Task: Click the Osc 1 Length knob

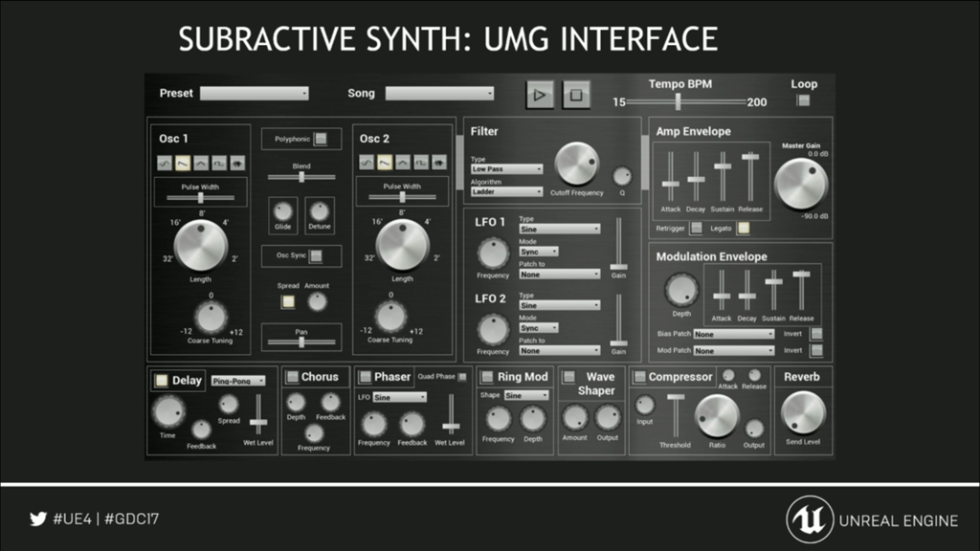Action: [x=201, y=246]
